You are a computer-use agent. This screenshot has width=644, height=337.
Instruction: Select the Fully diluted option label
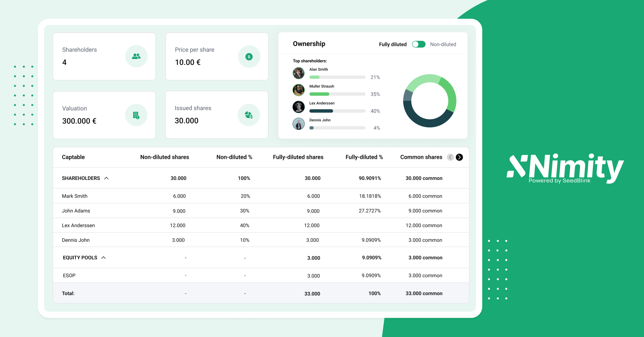[392, 44]
